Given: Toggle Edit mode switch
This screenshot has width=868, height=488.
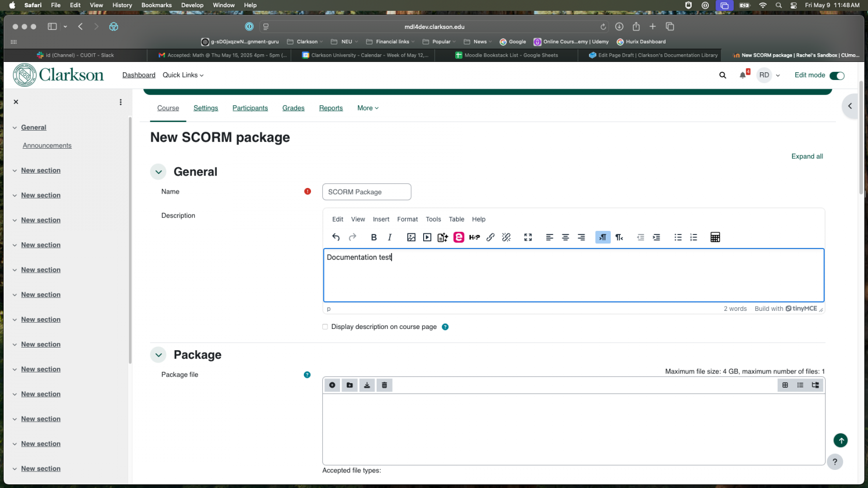Looking at the screenshot, I should (x=837, y=75).
